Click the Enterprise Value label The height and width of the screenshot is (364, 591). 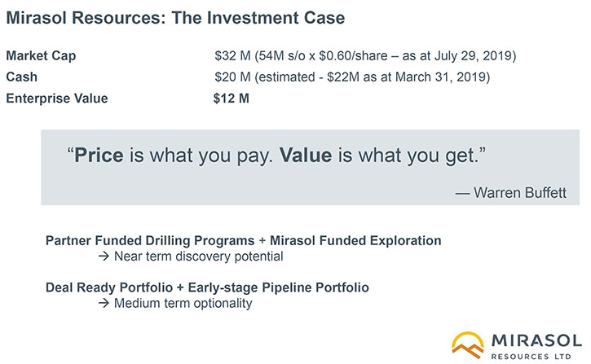click(x=57, y=99)
